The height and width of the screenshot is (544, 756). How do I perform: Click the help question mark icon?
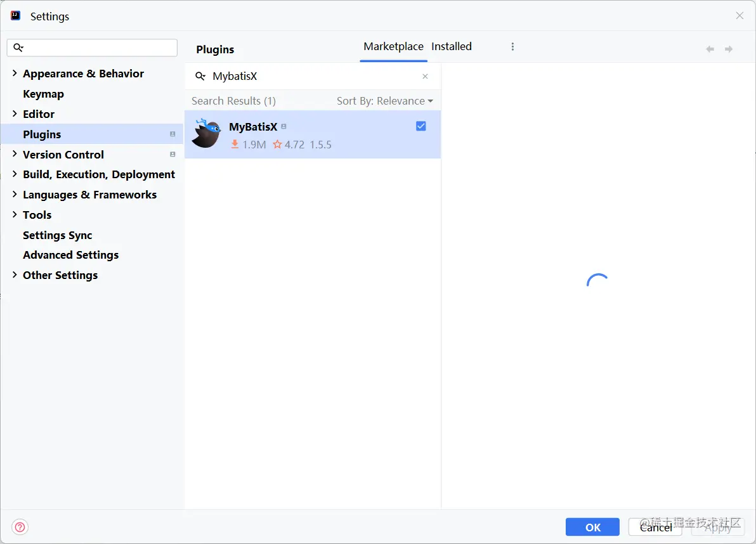pos(20,527)
